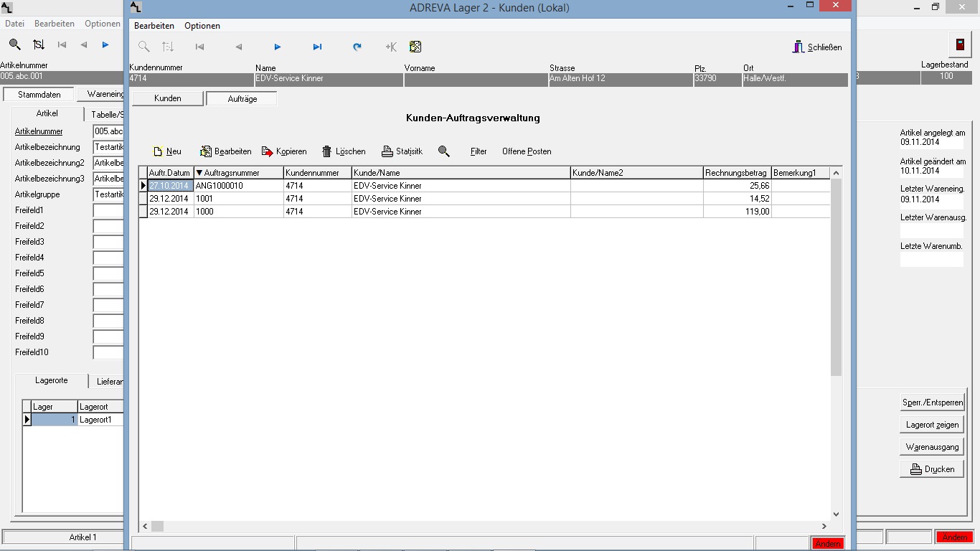The width and height of the screenshot is (980, 551).
Task: Click Kopieren to copy order
Action: [x=284, y=151]
